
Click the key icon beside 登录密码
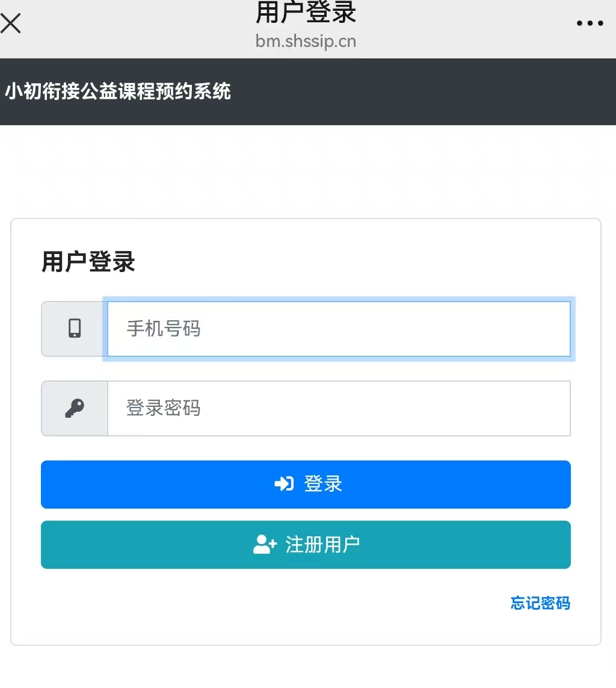tap(75, 408)
